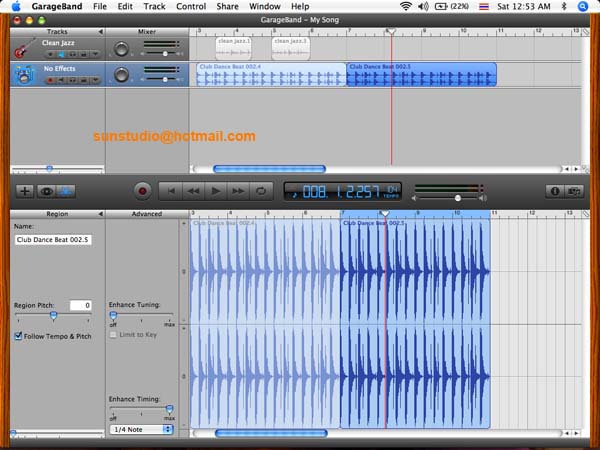Image resolution: width=600 pixels, height=450 pixels.
Task: Click the Fast Forward transport button
Action: coord(238,191)
